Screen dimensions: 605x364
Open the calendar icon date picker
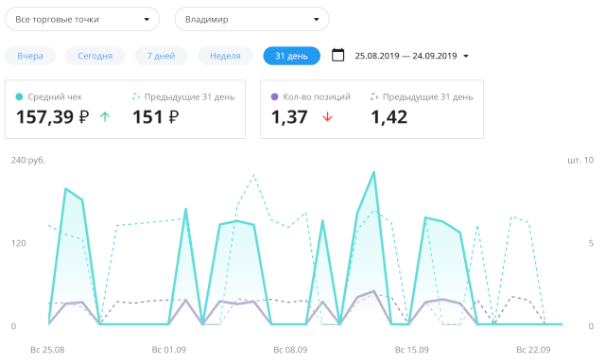(337, 55)
